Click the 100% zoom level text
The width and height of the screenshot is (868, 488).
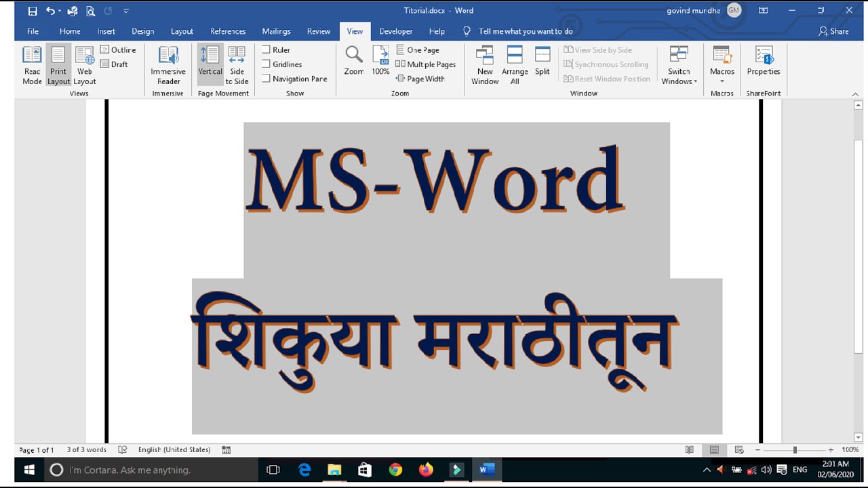pyautogui.click(x=850, y=450)
